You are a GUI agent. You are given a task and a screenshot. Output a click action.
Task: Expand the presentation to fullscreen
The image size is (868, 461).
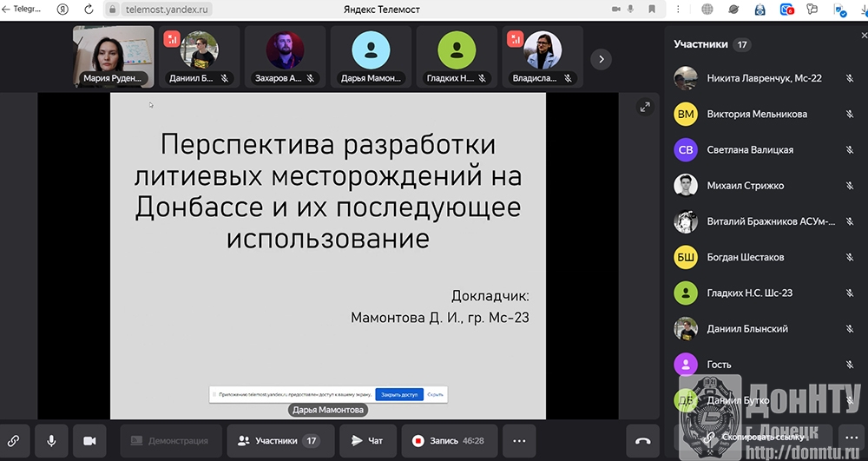click(645, 107)
